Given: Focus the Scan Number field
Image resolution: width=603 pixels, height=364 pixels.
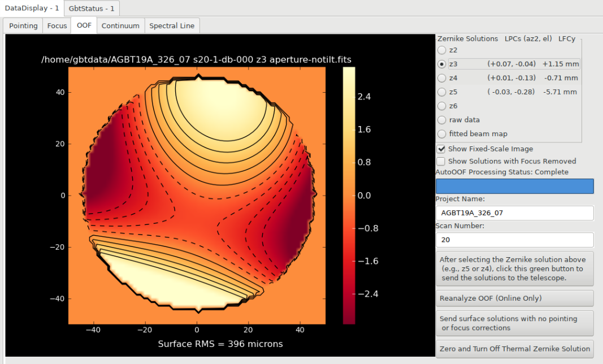Looking at the screenshot, I should (514, 240).
